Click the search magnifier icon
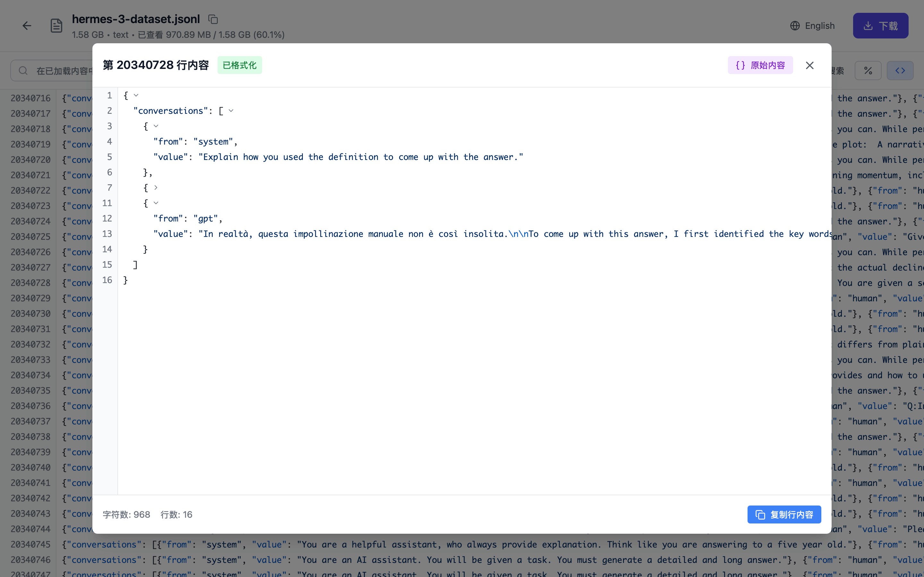This screenshot has width=924, height=577. (23, 70)
